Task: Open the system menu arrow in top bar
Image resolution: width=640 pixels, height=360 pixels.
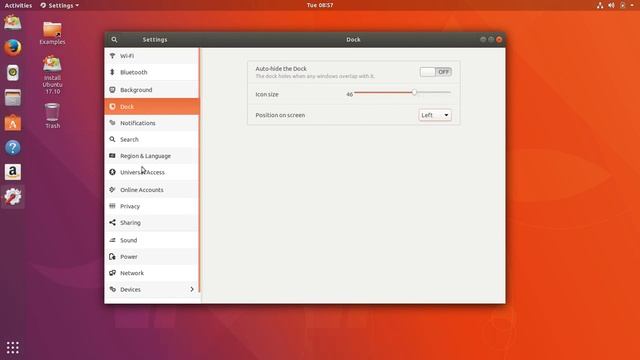Action: 632,5
